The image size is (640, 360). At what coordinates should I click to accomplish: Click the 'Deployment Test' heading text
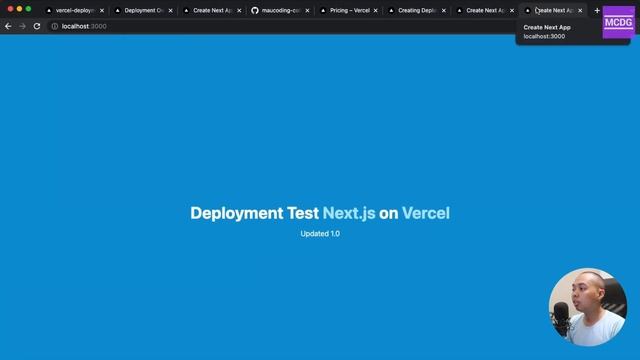(x=254, y=213)
